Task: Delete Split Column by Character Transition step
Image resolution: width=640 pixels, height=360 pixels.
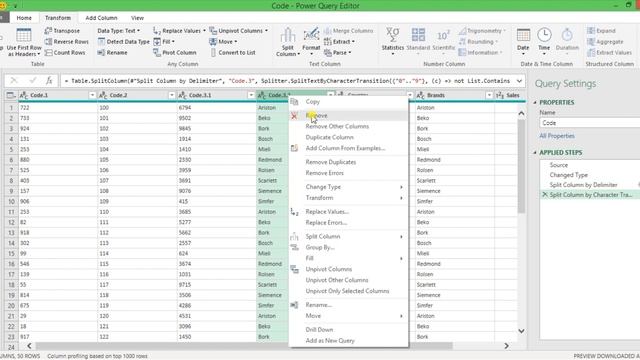Action: (544, 195)
